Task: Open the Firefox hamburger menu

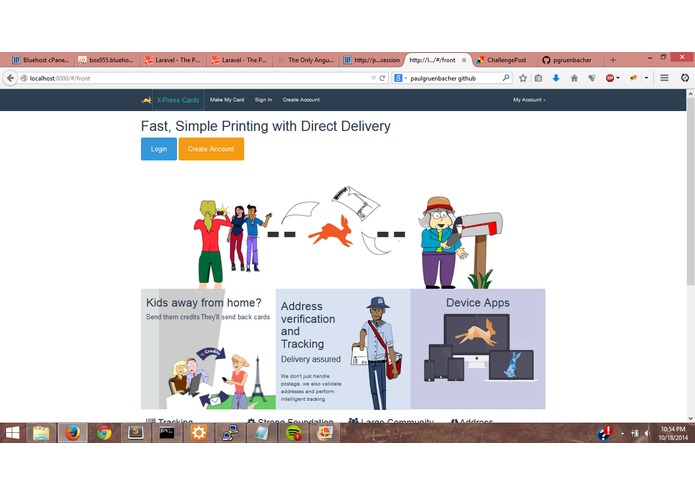Action: point(664,78)
